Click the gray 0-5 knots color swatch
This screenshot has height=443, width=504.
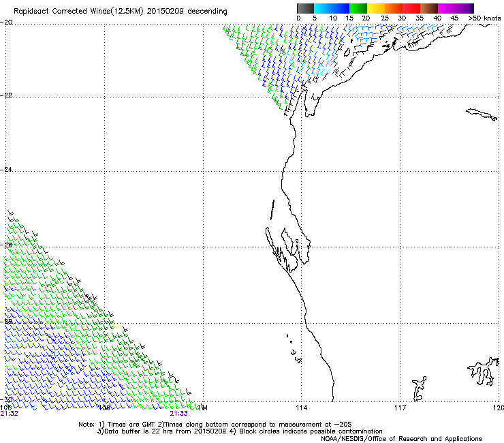(x=305, y=8)
